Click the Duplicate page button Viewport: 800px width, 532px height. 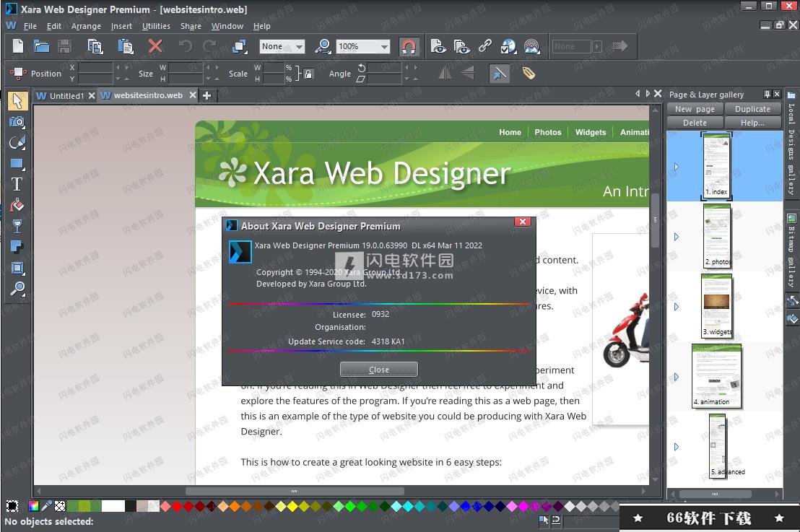pos(752,109)
